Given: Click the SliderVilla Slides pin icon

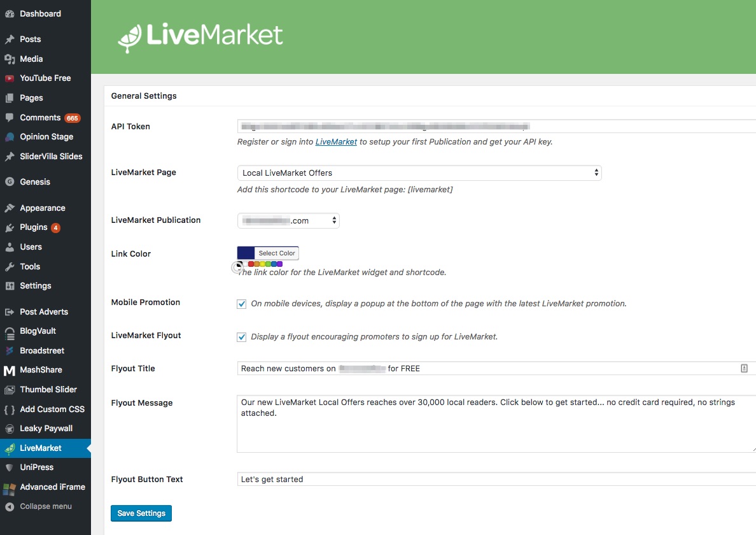Looking at the screenshot, I should (x=9, y=156).
